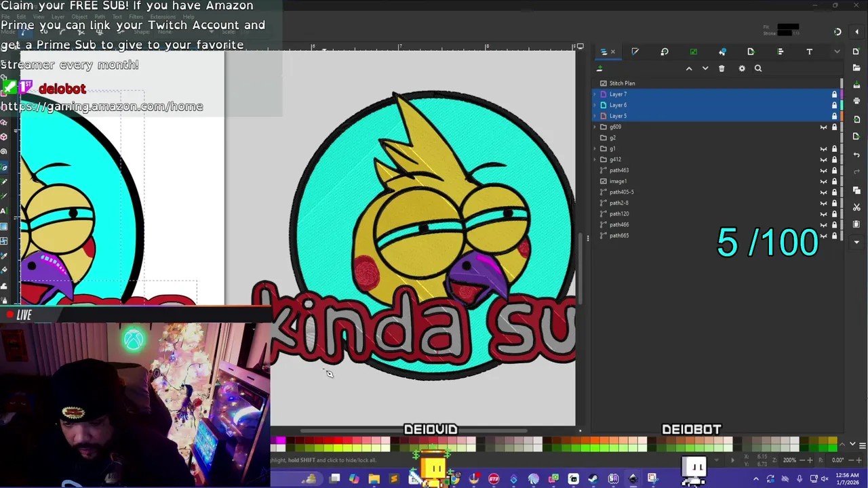Click Undo arrow in command bar
This screenshot has width=868, height=488.
[x=856, y=155]
